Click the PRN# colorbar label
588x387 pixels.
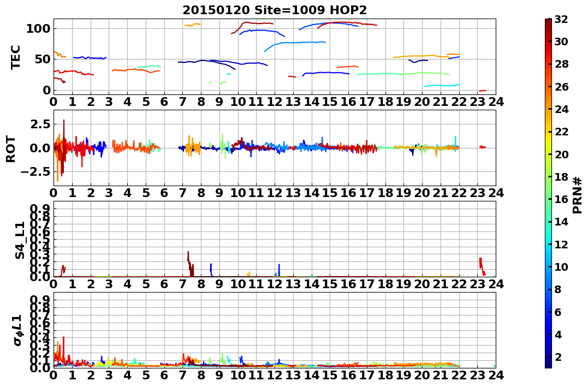point(578,195)
